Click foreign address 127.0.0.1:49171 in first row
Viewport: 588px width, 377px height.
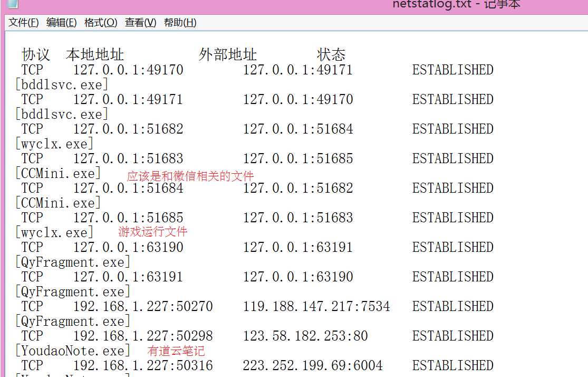[298, 70]
